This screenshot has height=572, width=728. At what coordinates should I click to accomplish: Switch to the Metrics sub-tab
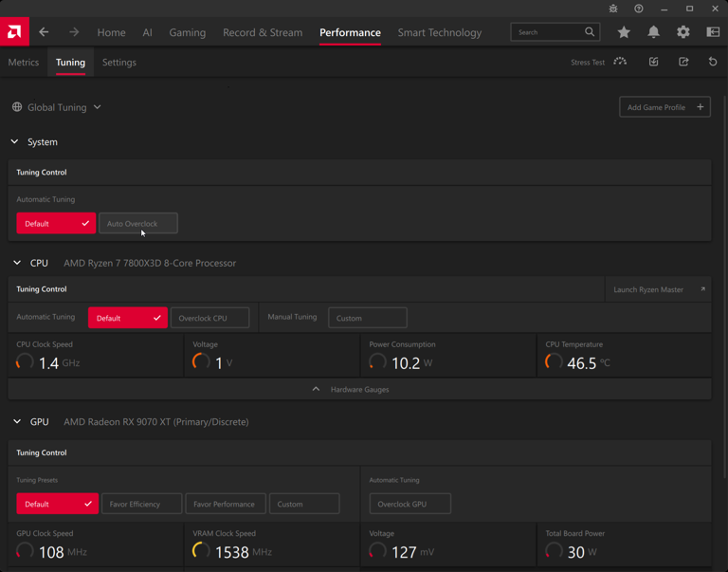click(x=24, y=63)
